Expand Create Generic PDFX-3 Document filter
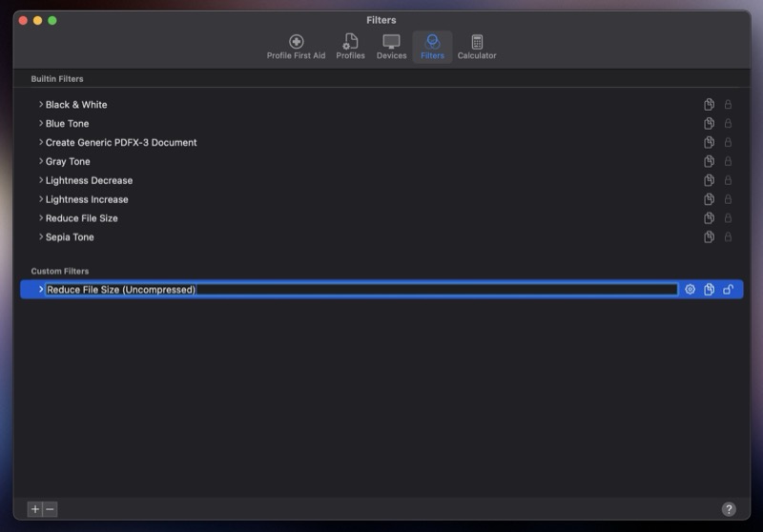763x532 pixels. click(41, 142)
